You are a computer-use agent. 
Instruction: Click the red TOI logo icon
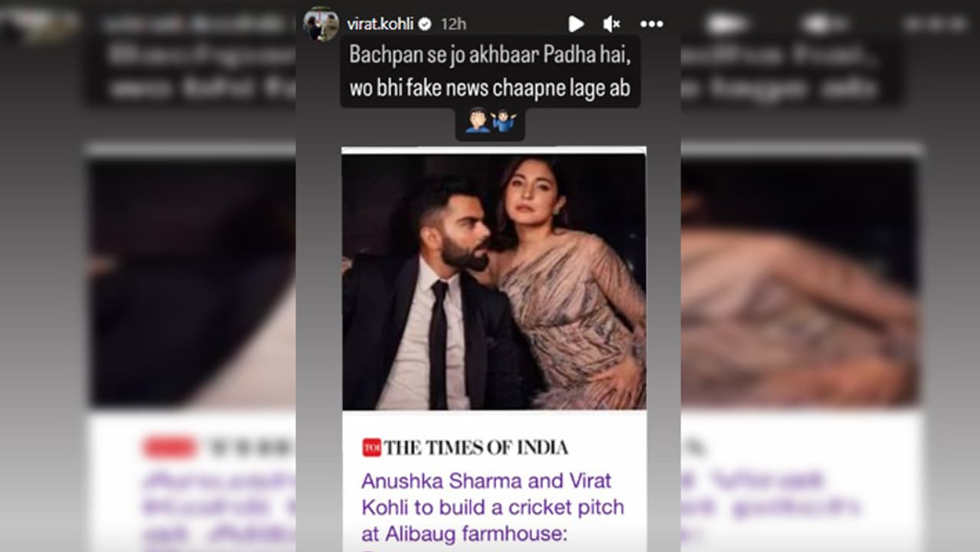(x=371, y=448)
